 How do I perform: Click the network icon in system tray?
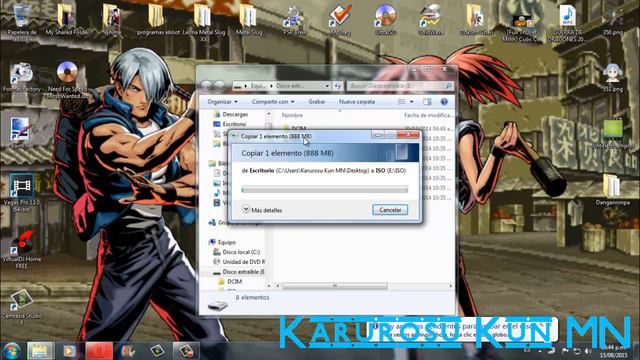(x=577, y=351)
